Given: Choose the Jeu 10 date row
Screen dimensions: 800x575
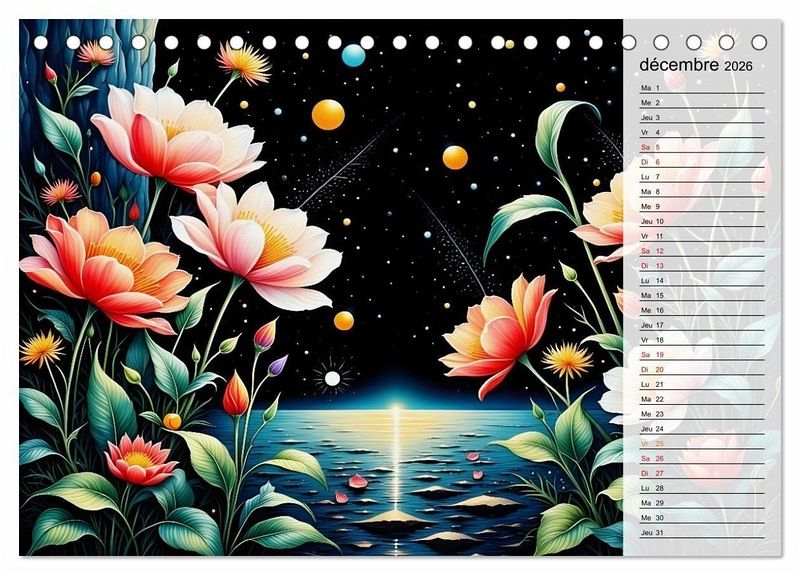Looking at the screenshot, I should coord(702,221).
